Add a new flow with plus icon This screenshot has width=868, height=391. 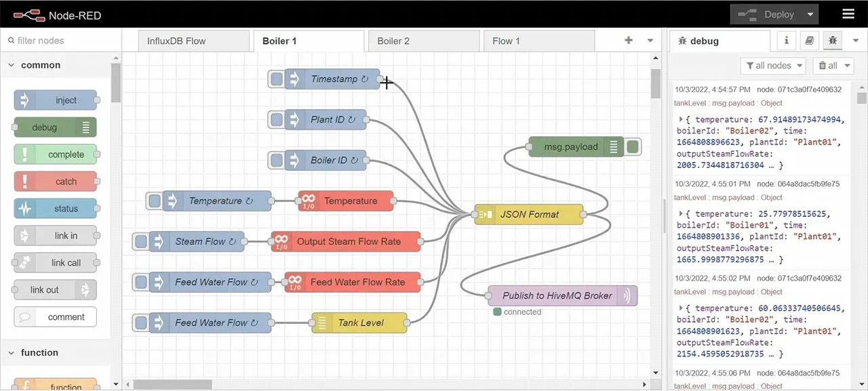coord(629,41)
